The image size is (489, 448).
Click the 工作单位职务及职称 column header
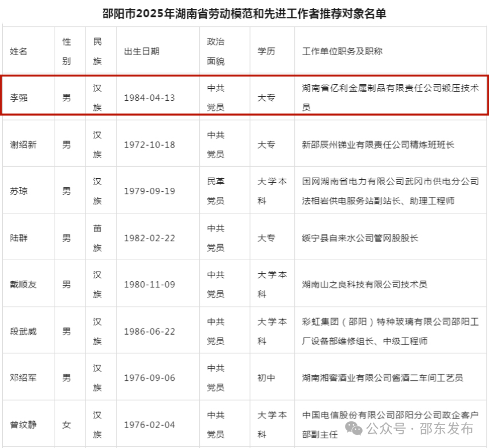[x=342, y=51]
